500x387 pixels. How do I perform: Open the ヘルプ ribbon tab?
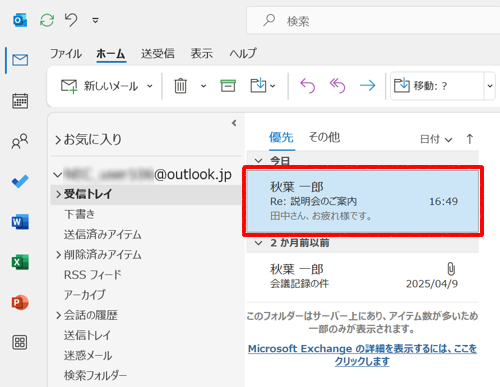pos(243,53)
